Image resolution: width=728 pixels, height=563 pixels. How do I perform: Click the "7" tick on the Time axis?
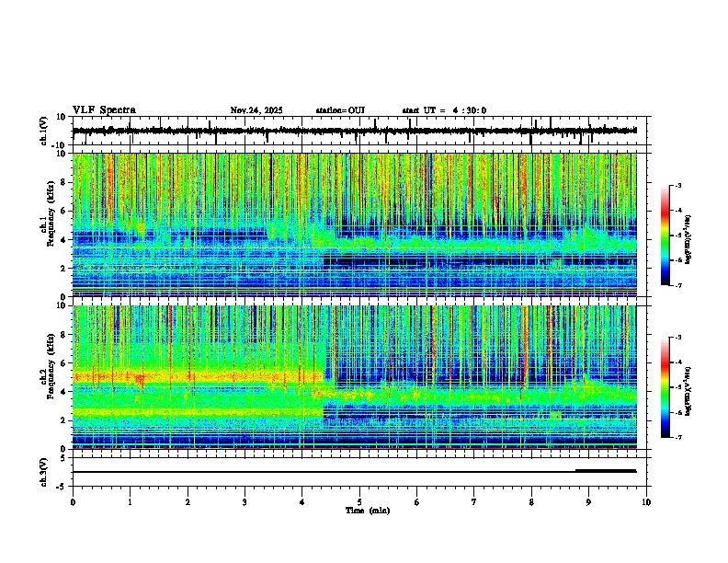point(474,502)
